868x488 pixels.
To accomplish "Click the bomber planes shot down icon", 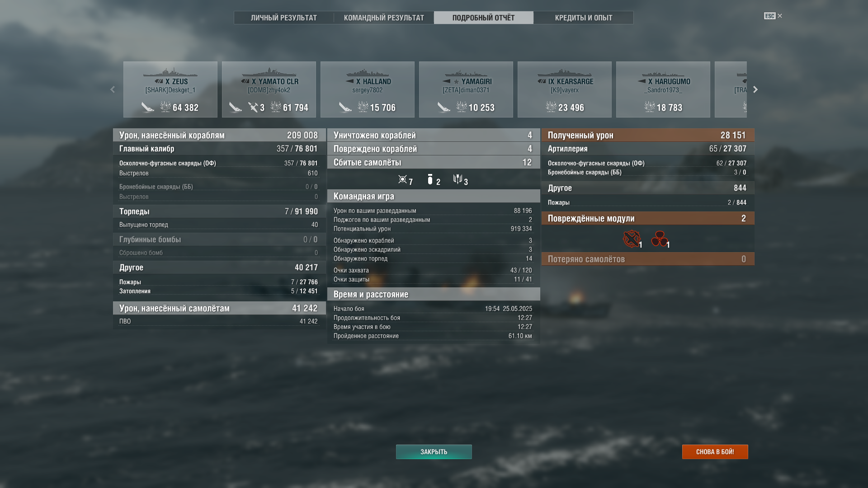I will click(430, 179).
